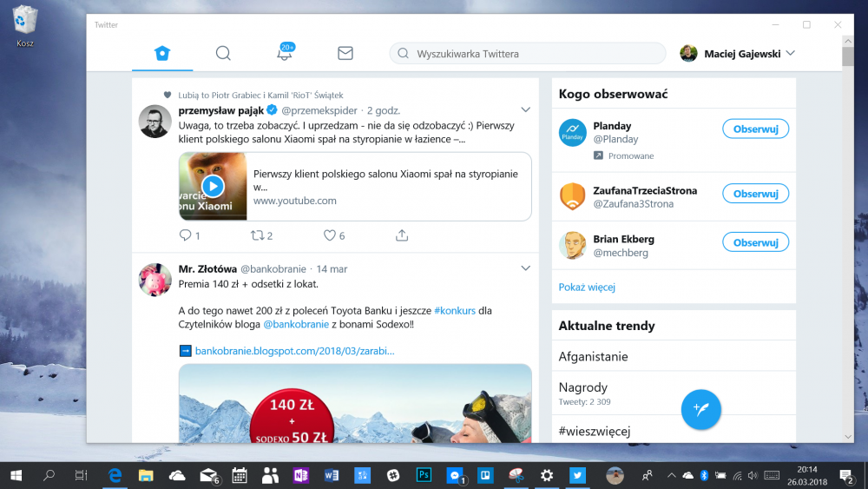The width and height of the screenshot is (868, 489).
Task: Open taskbar search magnifier
Action: click(x=49, y=475)
